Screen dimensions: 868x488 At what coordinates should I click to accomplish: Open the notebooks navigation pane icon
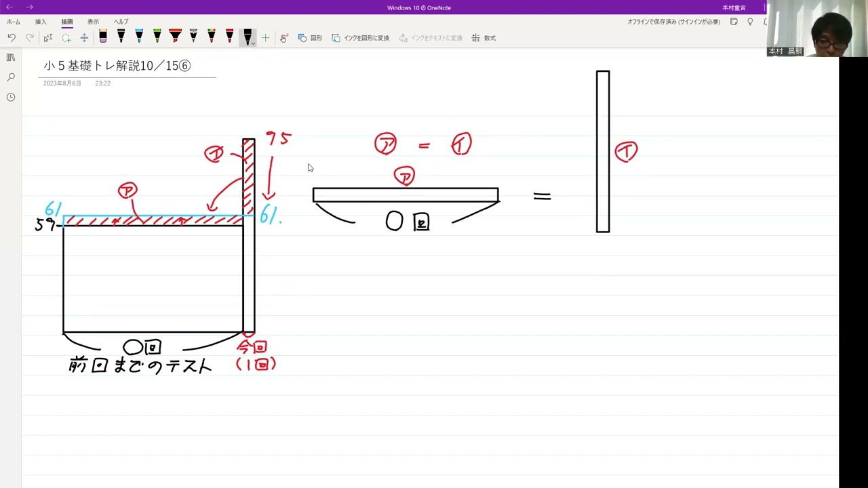tap(11, 58)
